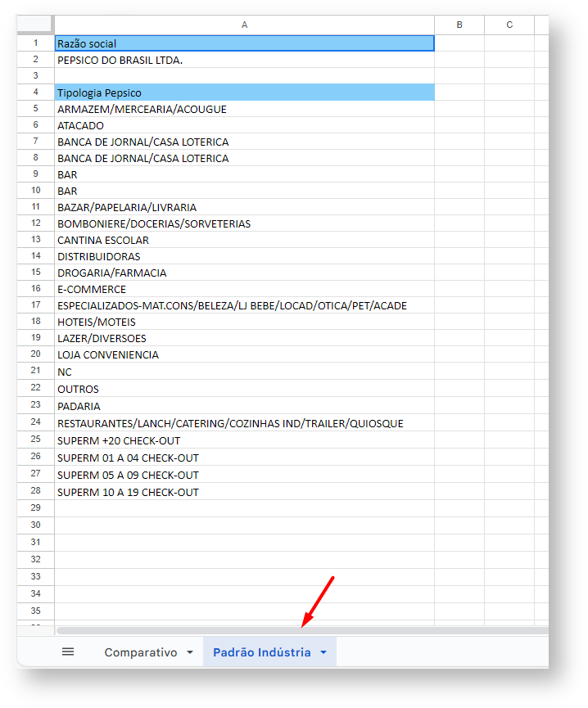Switch to the Comparativo sheet tab
This screenshot has width=588, height=708.
pyautogui.click(x=141, y=652)
